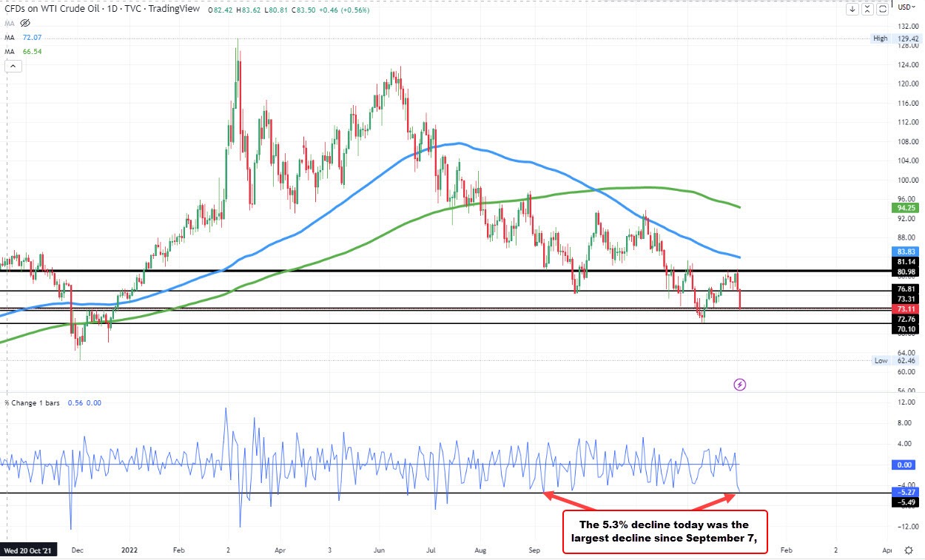Collapse the indicator legend with the chevron
925x560 pixels.
13,66
